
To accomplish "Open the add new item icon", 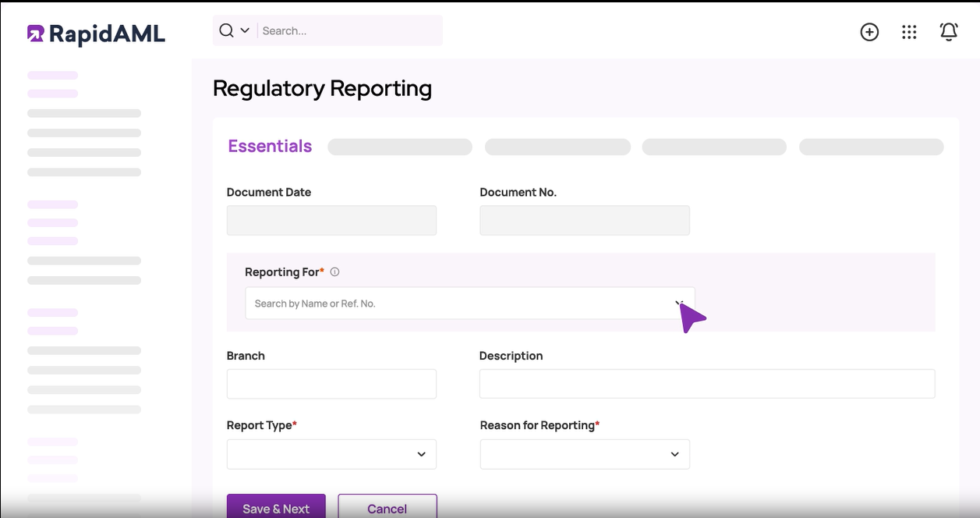I will (869, 32).
